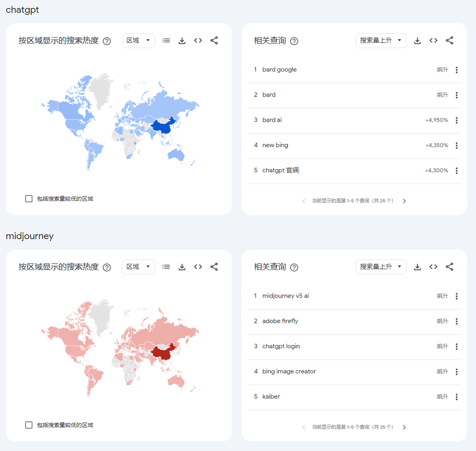The width and height of the screenshot is (476, 451).
Task: Get embed code for midjourney related queries
Action: pyautogui.click(x=434, y=267)
